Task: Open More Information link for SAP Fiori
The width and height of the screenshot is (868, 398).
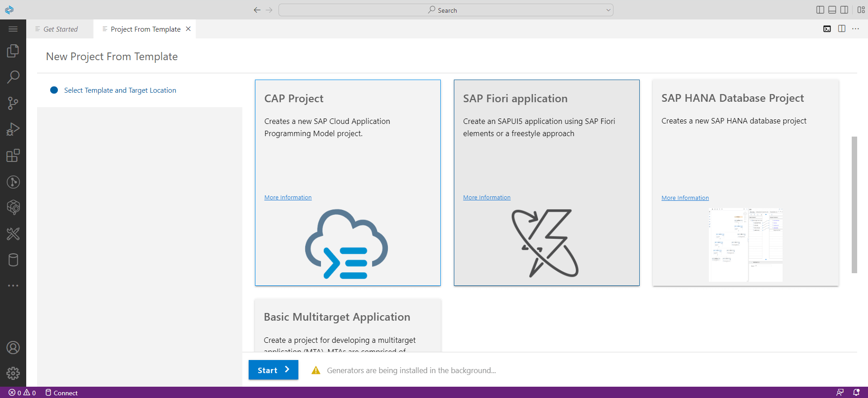Action: (487, 198)
